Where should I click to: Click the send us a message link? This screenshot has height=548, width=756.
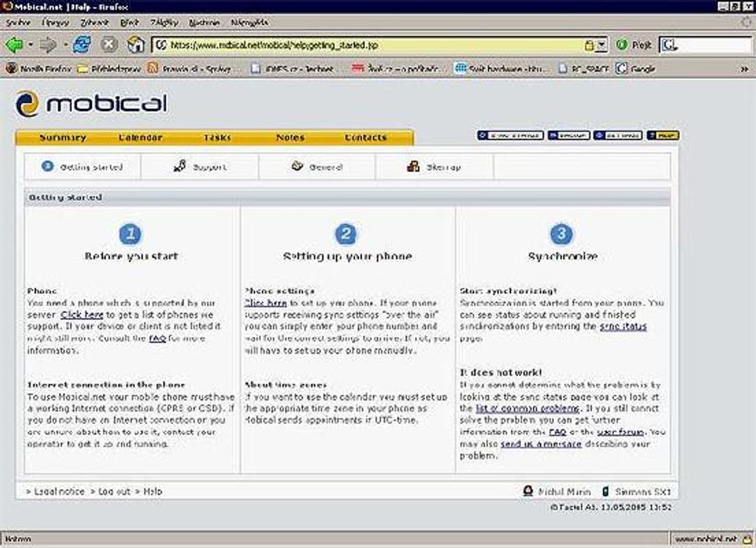(541, 444)
